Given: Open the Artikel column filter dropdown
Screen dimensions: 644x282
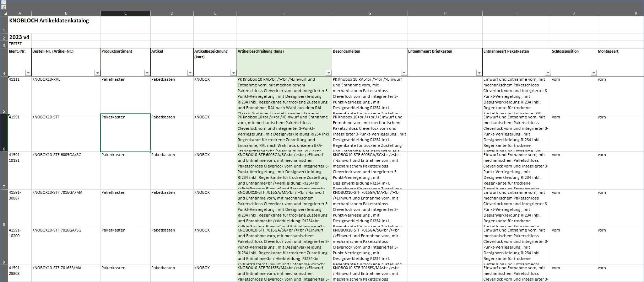Looking at the screenshot, I should 190,73.
